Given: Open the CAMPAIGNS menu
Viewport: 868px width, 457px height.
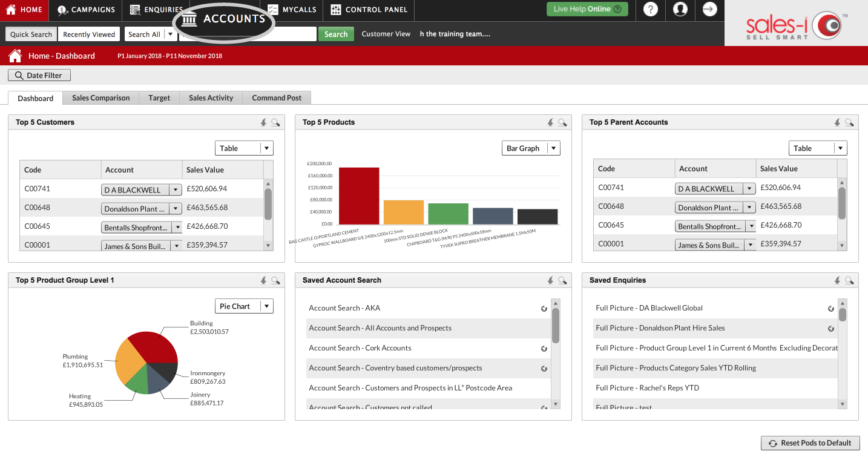Looking at the screenshot, I should [x=86, y=10].
